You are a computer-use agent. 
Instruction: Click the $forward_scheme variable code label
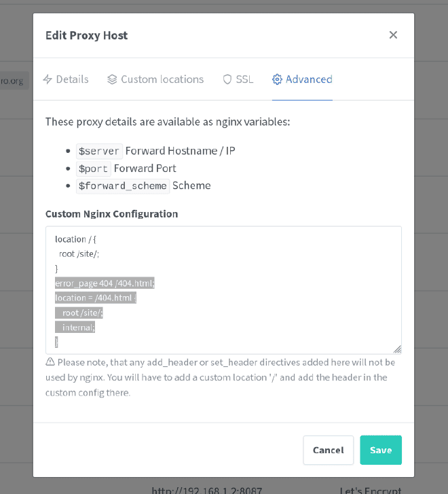tap(123, 186)
